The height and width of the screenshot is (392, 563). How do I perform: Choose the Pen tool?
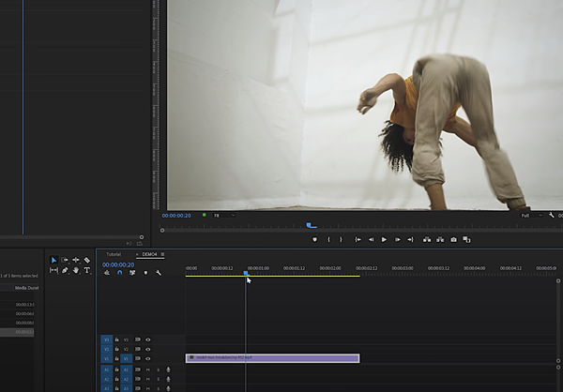(65, 270)
